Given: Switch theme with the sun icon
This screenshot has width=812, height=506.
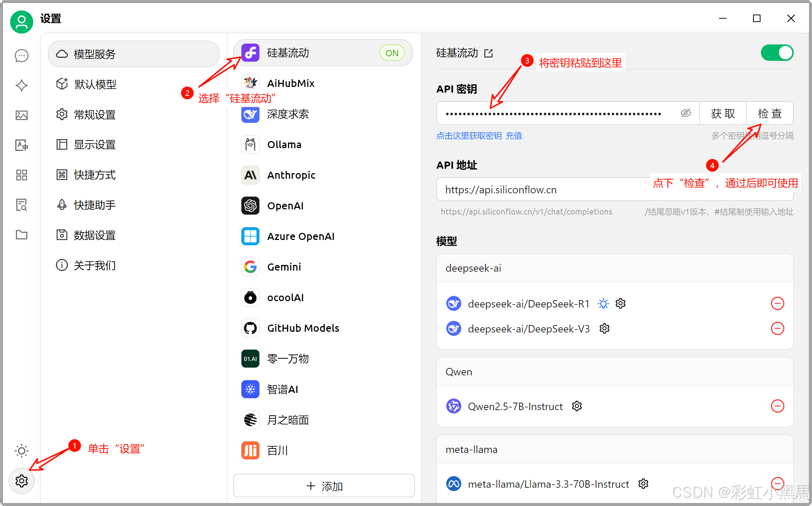Looking at the screenshot, I should click(x=22, y=451).
